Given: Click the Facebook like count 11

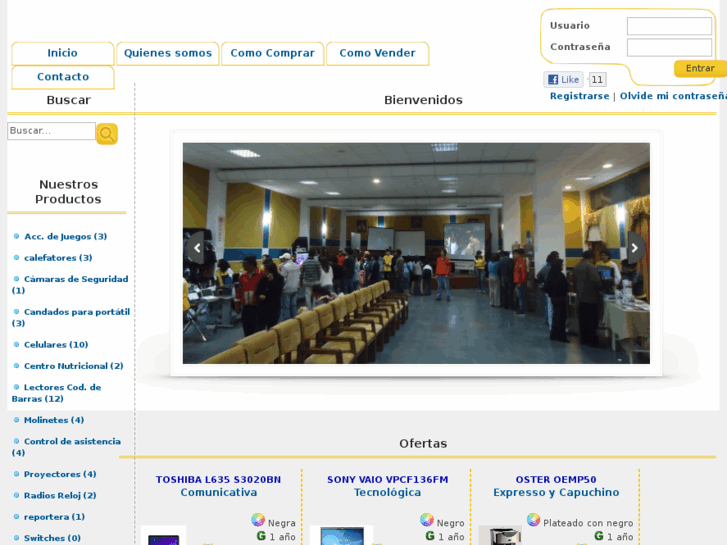Looking at the screenshot, I should click(597, 80).
